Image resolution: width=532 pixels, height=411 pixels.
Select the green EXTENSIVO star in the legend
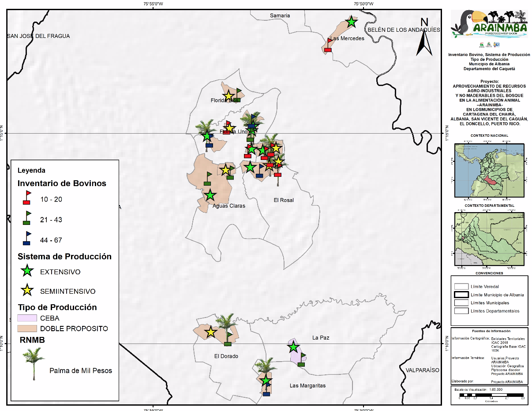(27, 272)
